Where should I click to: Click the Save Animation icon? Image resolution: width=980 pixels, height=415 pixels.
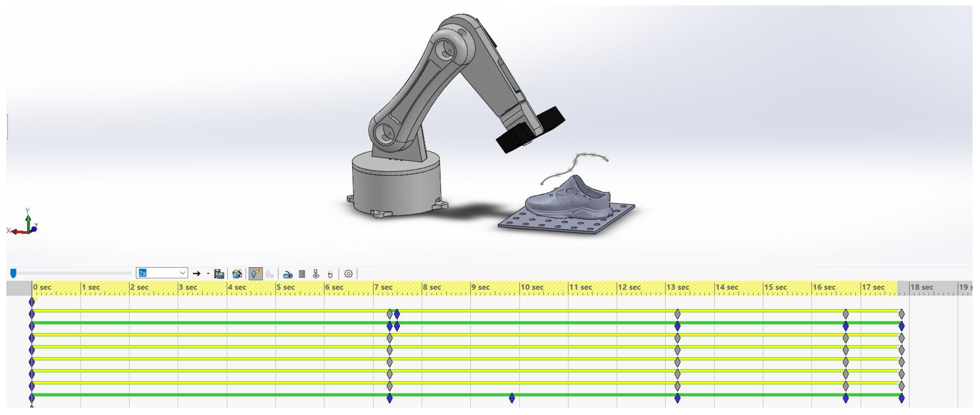[219, 274]
